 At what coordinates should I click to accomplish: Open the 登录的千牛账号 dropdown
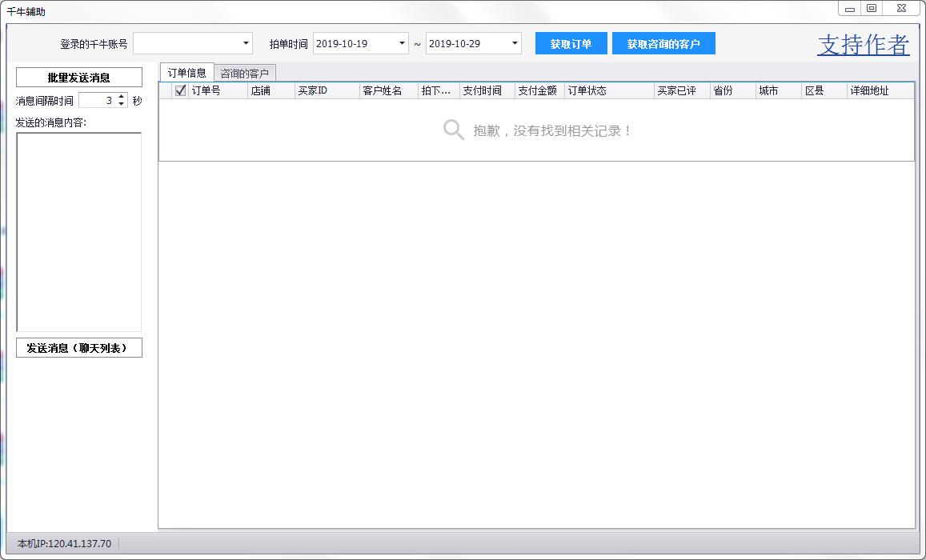[x=245, y=43]
